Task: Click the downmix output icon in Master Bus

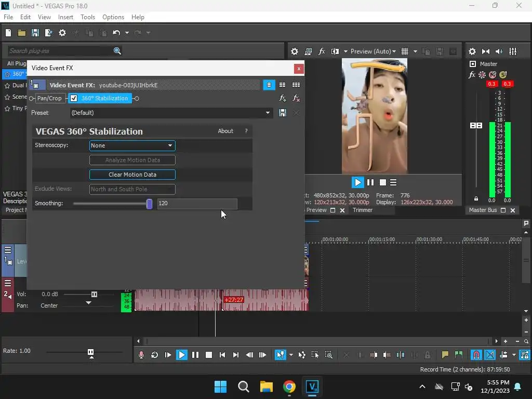Action: coord(486,51)
